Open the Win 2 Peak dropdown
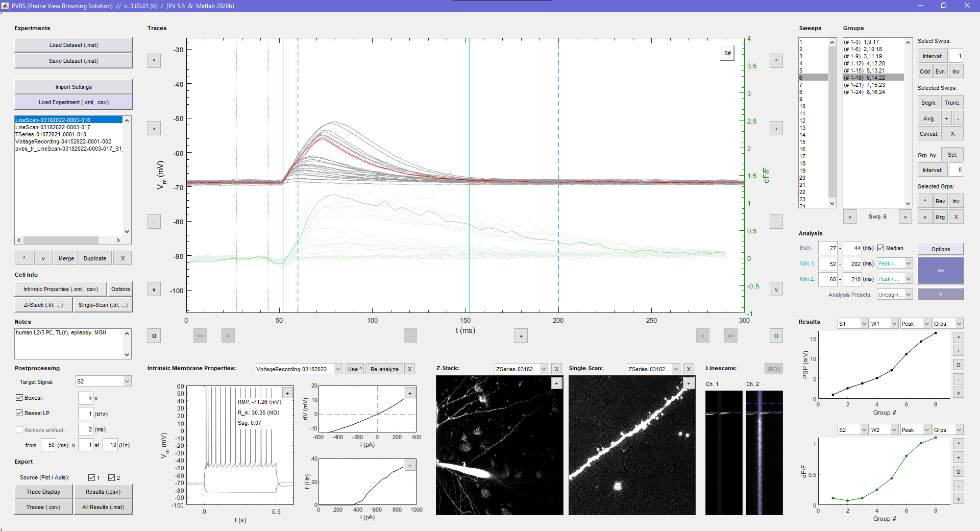Viewport: 980px width, 531px height. click(895, 279)
